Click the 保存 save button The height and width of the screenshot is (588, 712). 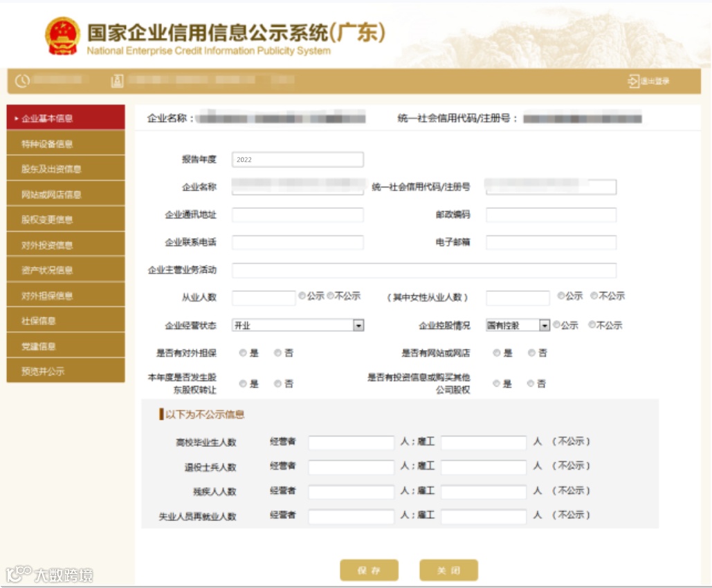click(x=369, y=570)
